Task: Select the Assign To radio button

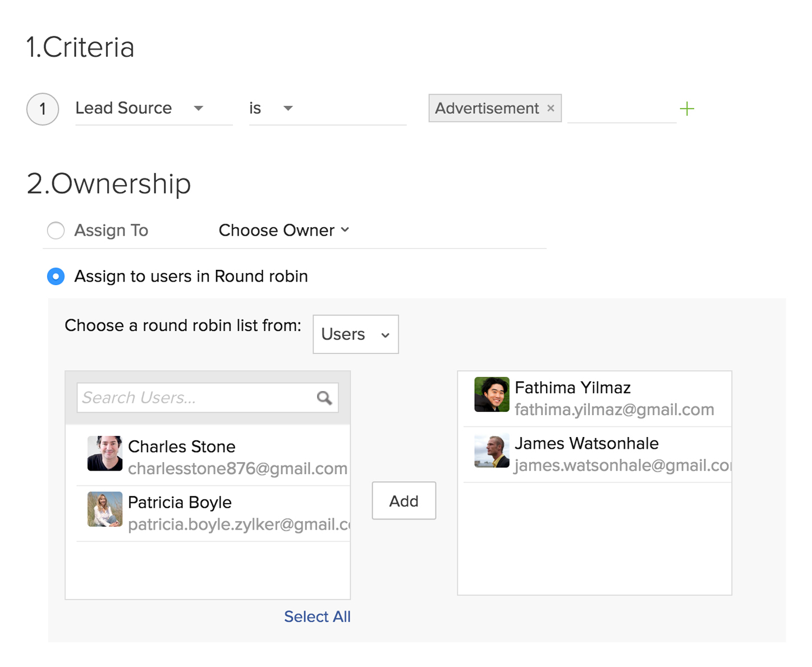Action: coord(56,231)
